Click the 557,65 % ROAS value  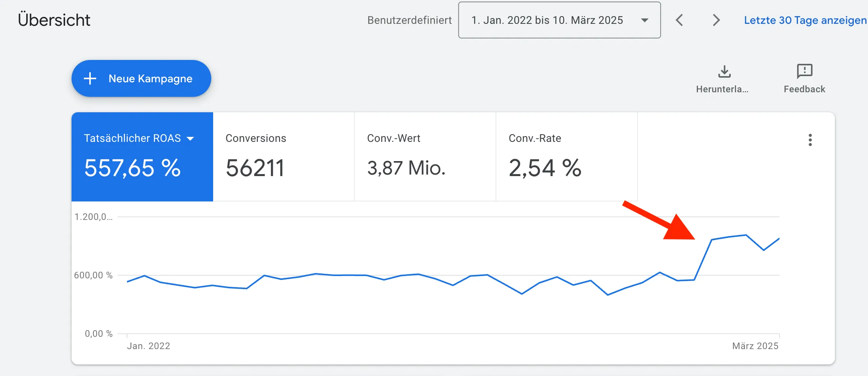coord(132,168)
